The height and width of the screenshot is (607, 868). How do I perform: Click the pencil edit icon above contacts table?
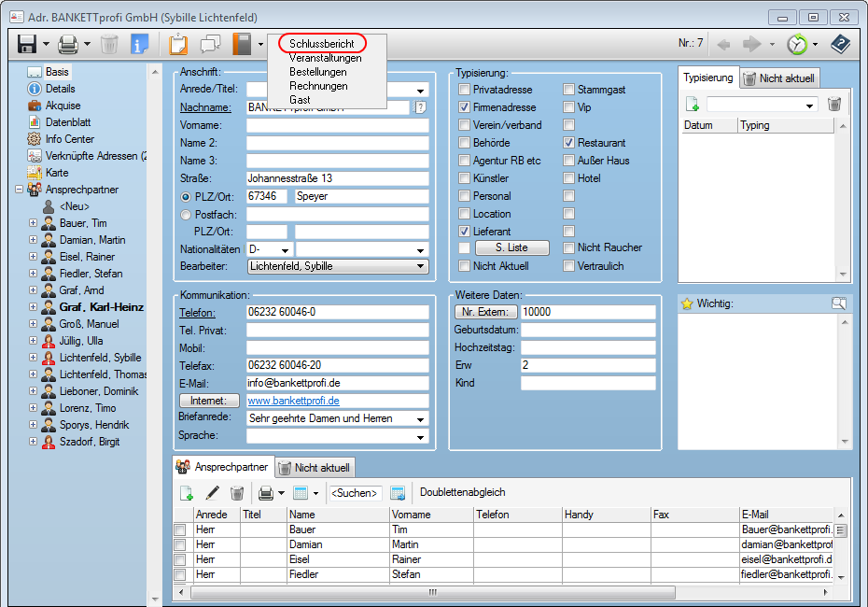(x=212, y=493)
